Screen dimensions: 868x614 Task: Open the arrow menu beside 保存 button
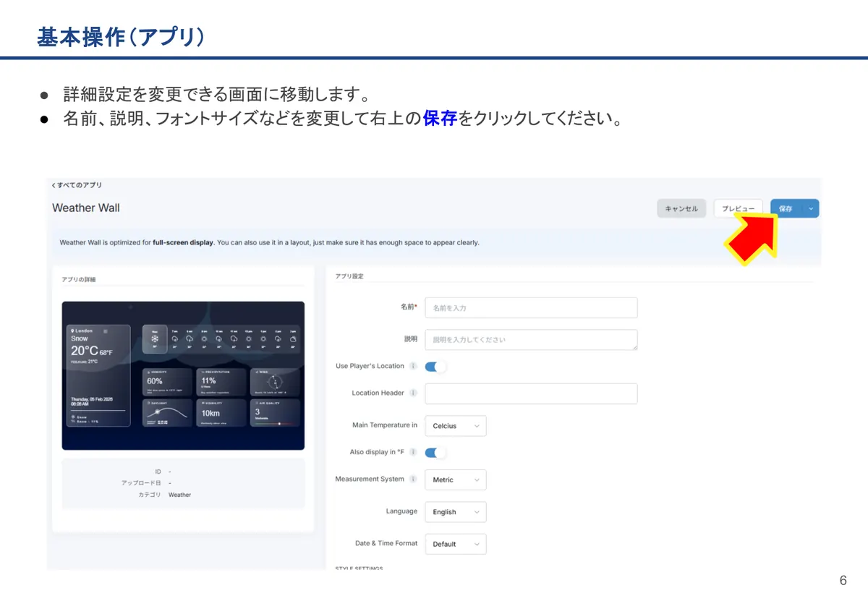pos(811,208)
